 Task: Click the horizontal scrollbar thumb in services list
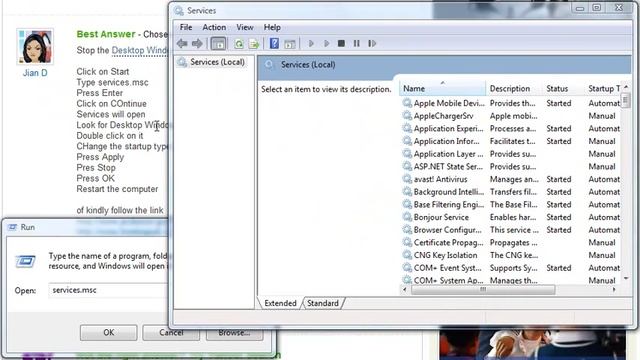[483, 289]
